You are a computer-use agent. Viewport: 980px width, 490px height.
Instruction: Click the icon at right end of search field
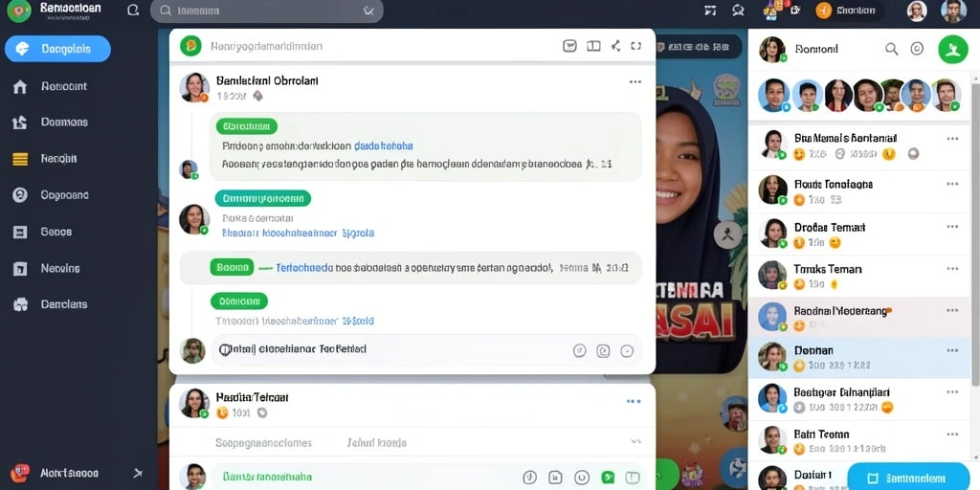tap(368, 11)
